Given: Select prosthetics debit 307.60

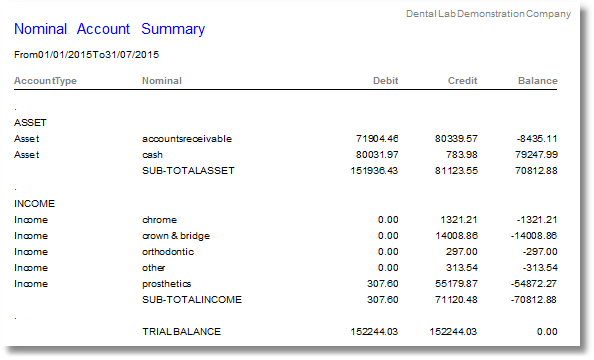Looking at the screenshot, I should pyautogui.click(x=383, y=283).
